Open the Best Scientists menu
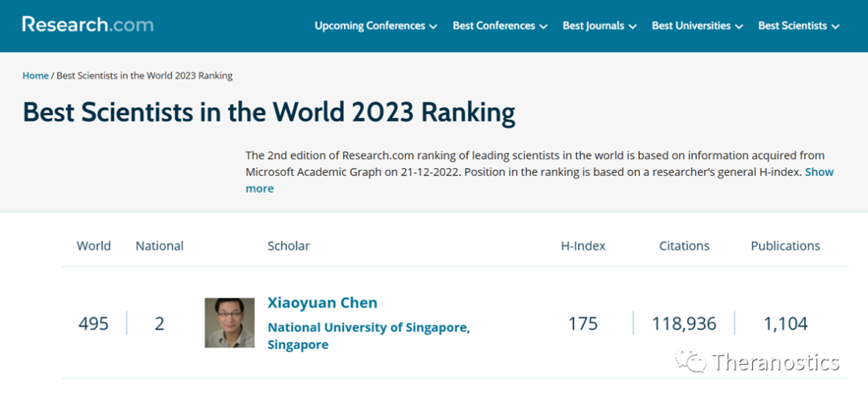The image size is (868, 398). coord(798,26)
